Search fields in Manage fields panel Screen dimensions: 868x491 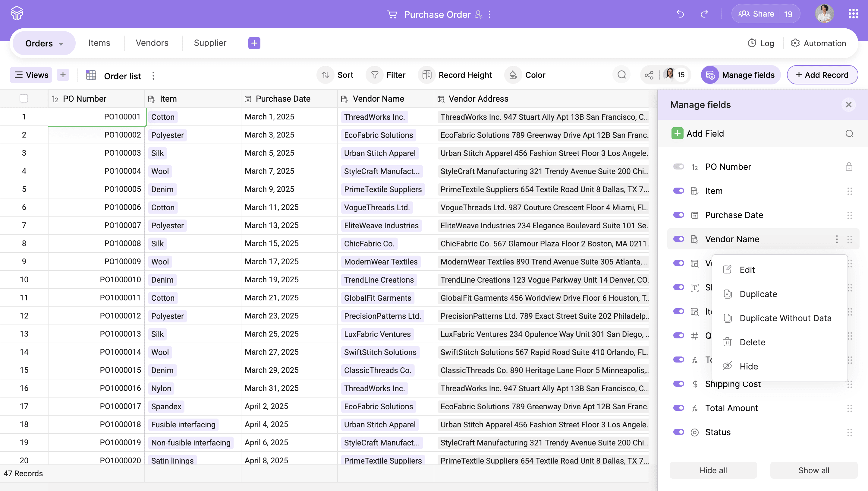point(849,134)
